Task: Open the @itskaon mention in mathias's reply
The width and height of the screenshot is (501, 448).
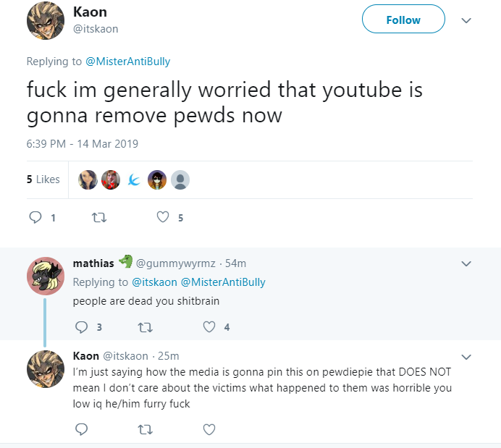Action: [154, 282]
